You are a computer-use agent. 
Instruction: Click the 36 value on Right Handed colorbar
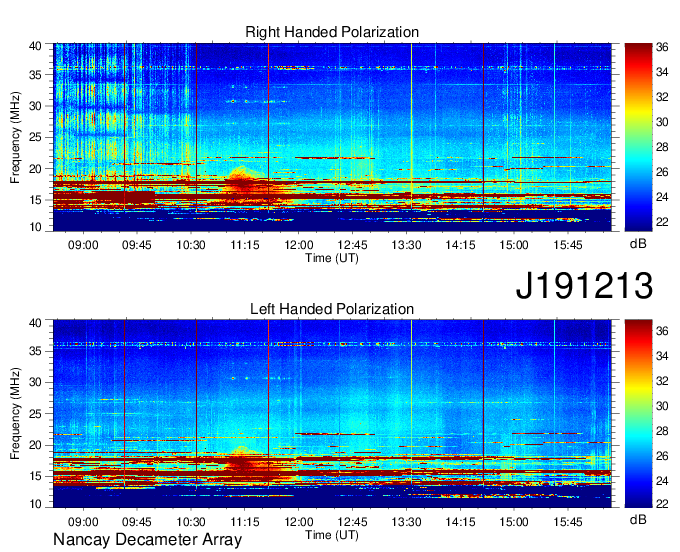pos(662,47)
